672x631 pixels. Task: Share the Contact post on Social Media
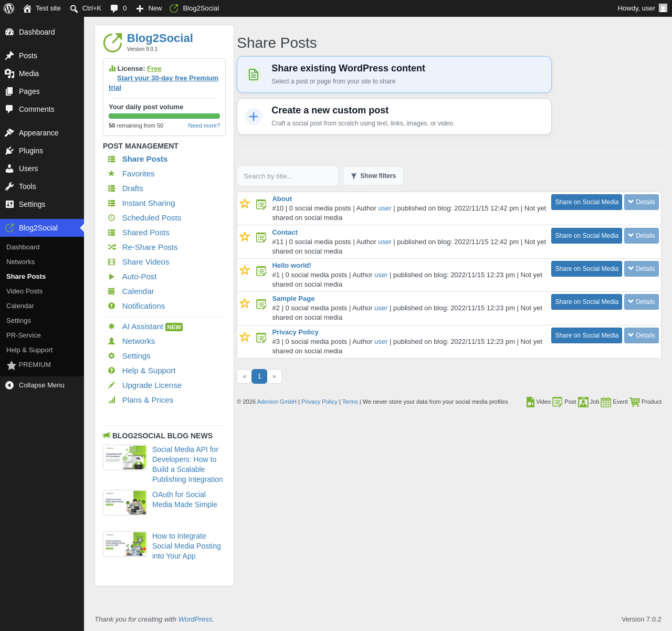(x=586, y=236)
